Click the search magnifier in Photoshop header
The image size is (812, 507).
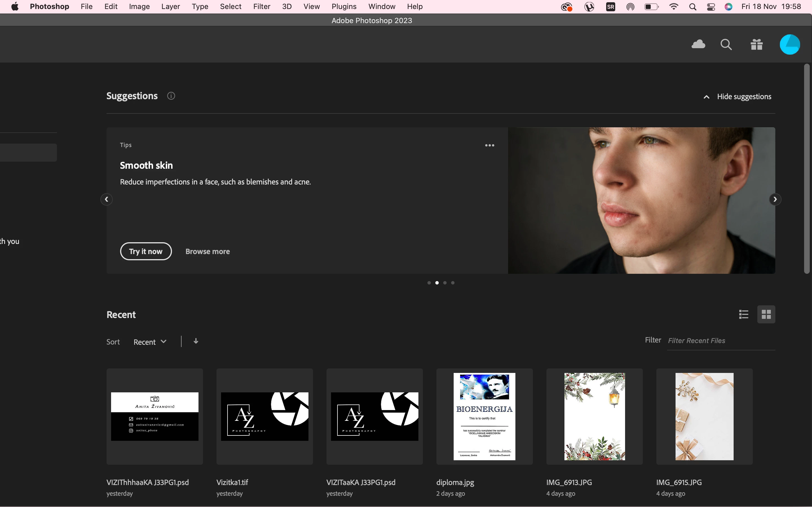coord(726,44)
